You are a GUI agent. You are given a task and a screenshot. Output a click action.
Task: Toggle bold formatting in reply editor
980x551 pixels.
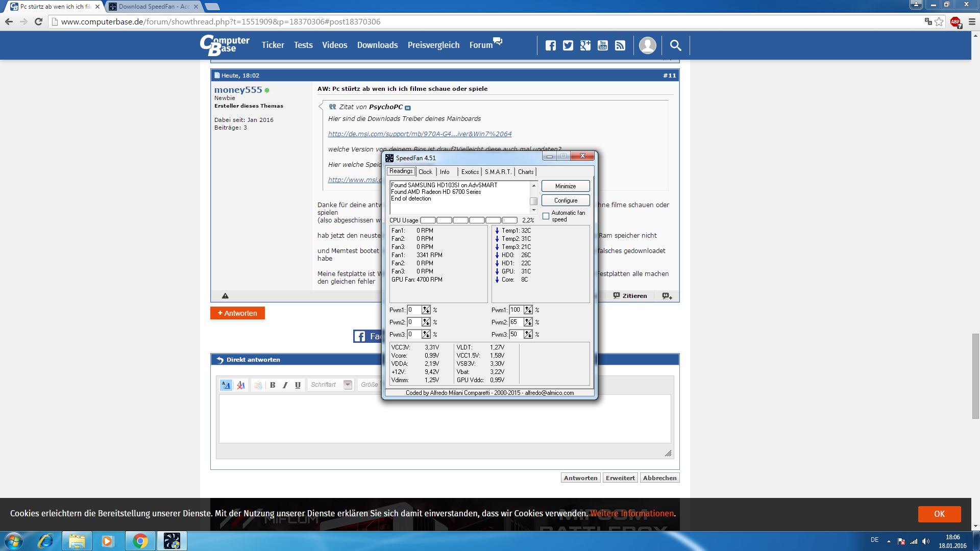[x=273, y=385]
